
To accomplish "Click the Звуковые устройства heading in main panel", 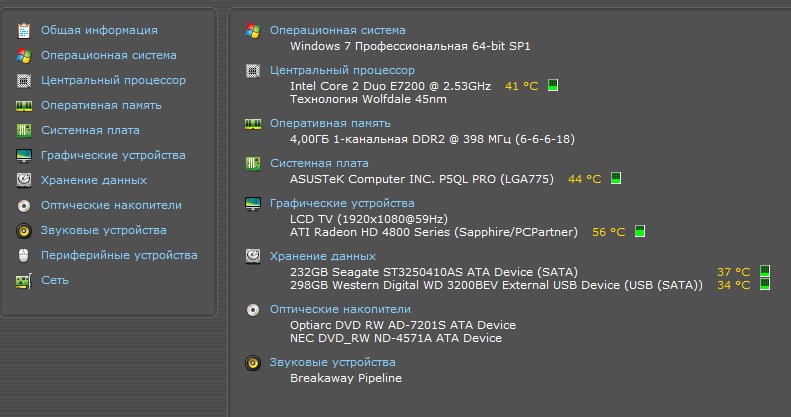I will click(x=332, y=362).
